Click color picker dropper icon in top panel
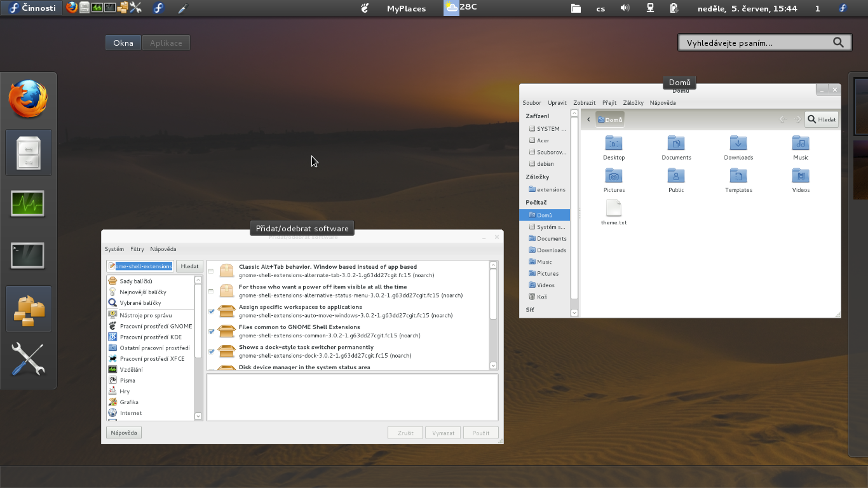This screenshot has height=488, width=868. coord(182,8)
